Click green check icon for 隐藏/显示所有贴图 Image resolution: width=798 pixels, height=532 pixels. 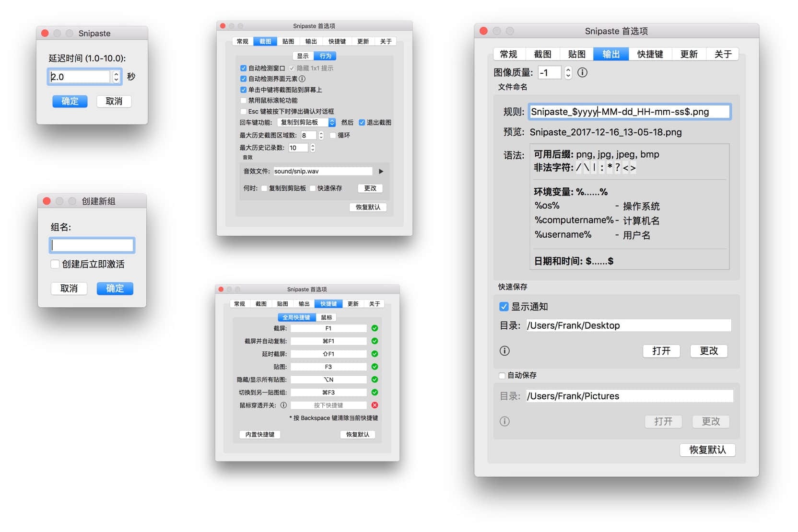(375, 379)
